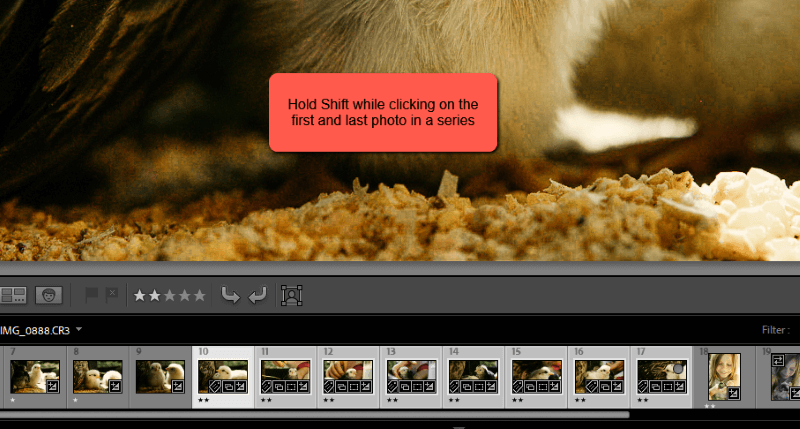This screenshot has height=429, width=800.
Task: Click develop adjustments badge on photo 10
Action: pos(240,387)
